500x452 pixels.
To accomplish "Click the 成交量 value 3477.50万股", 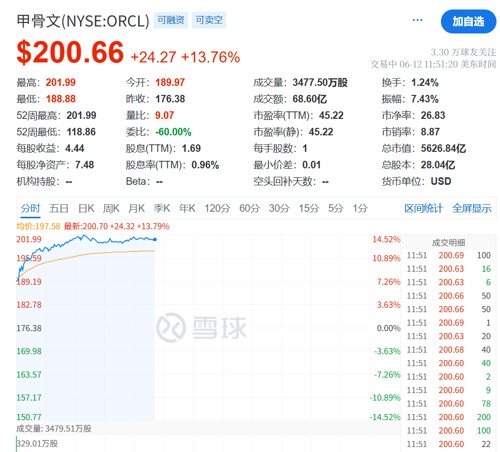I will [320, 82].
